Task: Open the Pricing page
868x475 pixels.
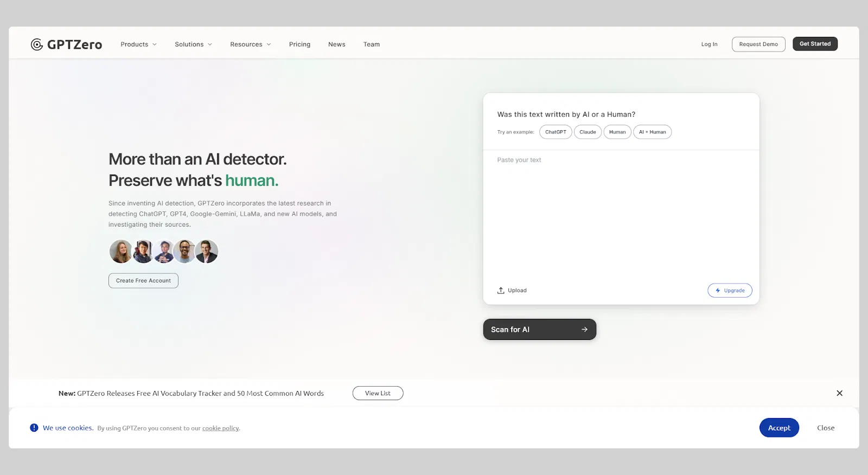Action: (x=300, y=44)
